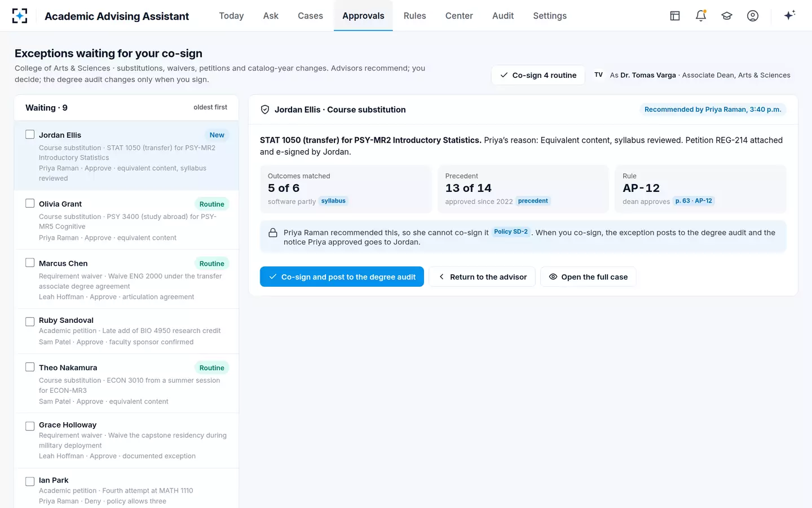
Task: Open the 'Policy SD-2' chip
Action: 511,232
